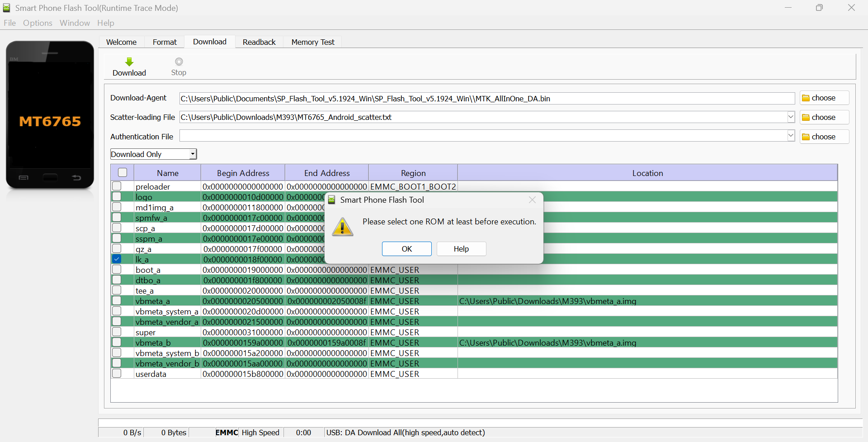
Task: Open the Memory Test tab
Action: tap(313, 42)
